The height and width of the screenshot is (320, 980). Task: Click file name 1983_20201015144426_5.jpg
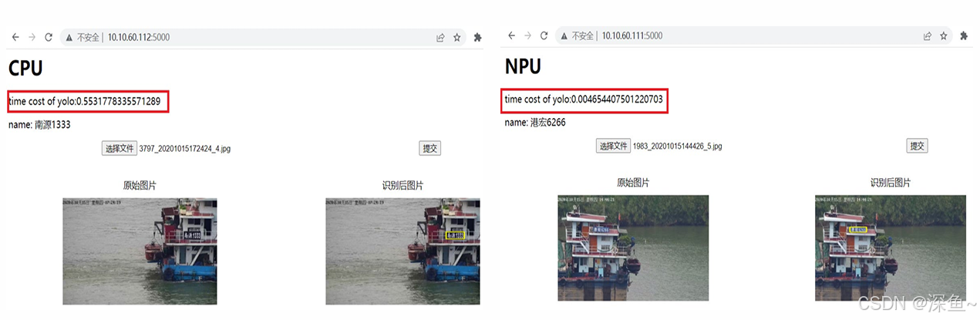(679, 146)
